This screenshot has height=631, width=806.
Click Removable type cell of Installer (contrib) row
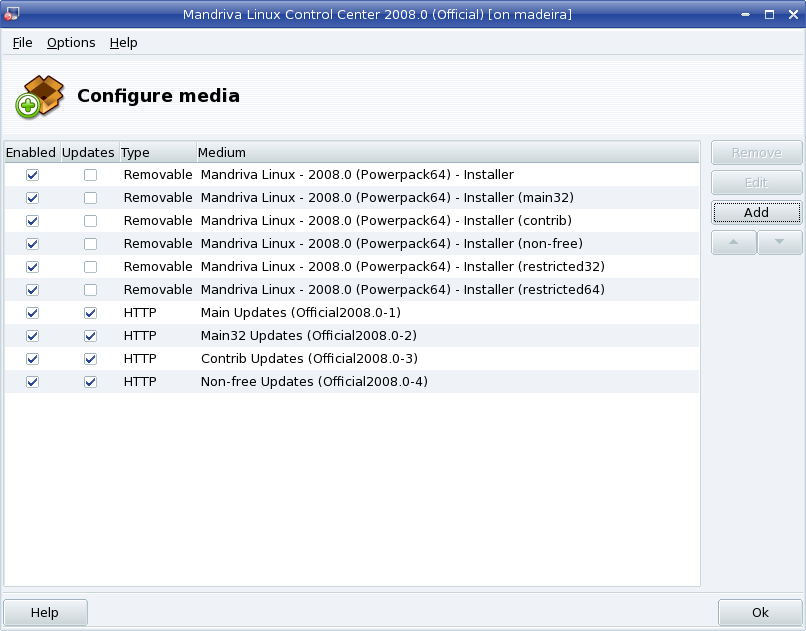click(x=158, y=220)
